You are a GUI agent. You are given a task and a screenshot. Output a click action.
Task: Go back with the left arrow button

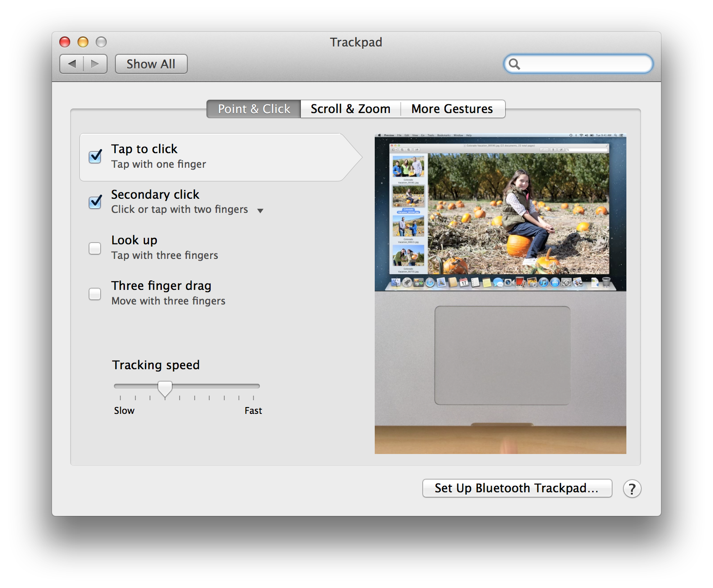tap(72, 64)
